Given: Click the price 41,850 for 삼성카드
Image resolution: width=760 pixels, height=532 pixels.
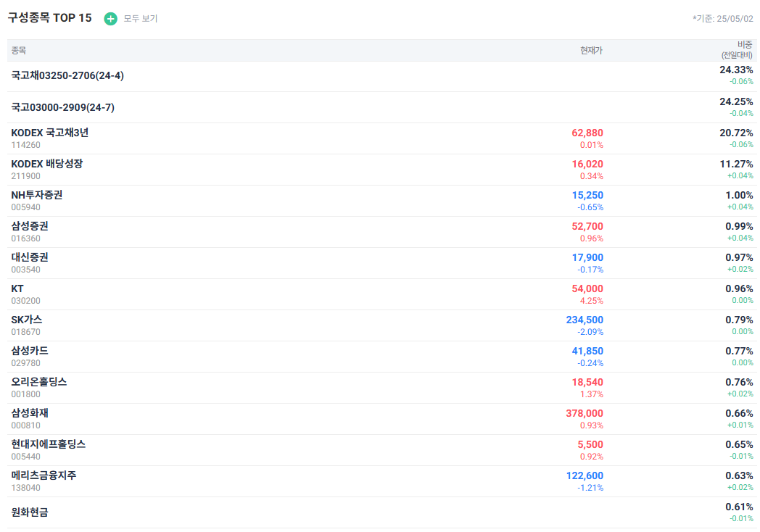Looking at the screenshot, I should point(587,351).
